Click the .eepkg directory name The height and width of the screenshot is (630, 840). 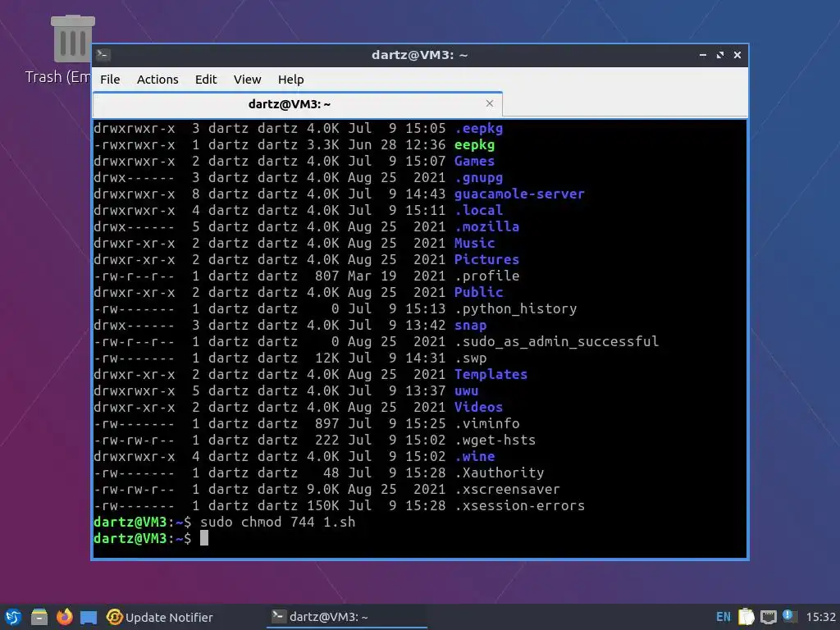click(x=478, y=129)
